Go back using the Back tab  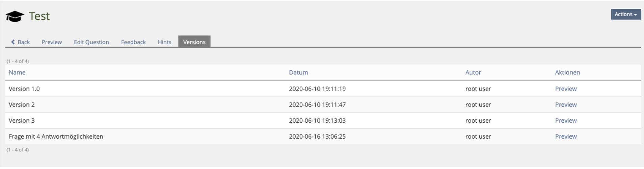click(x=21, y=42)
